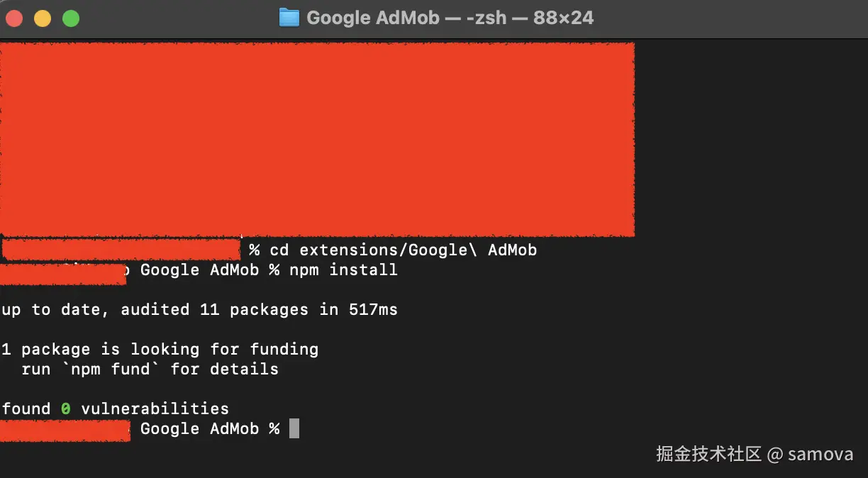Click the '1 package is looking for funding' text

pos(159,349)
